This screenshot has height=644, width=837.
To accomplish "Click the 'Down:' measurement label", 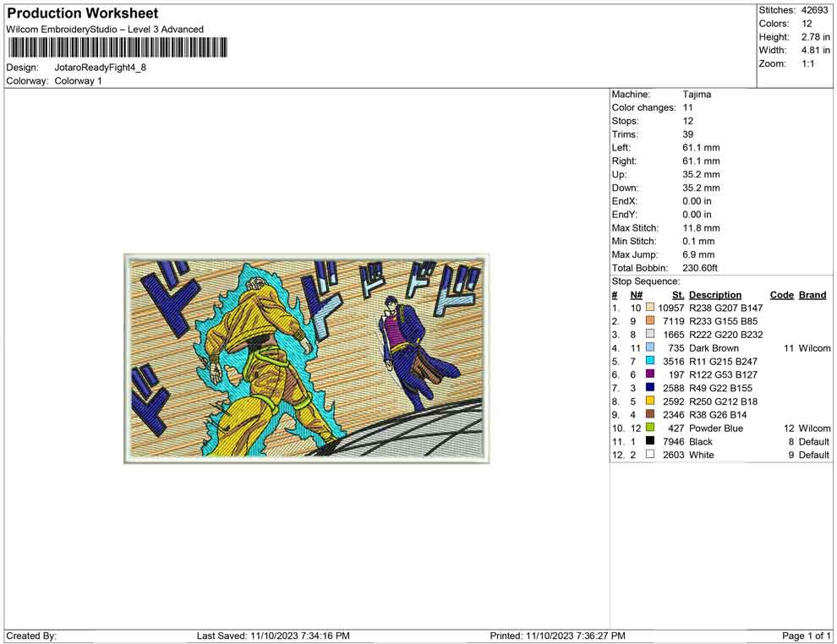I will pyautogui.click(x=625, y=188).
